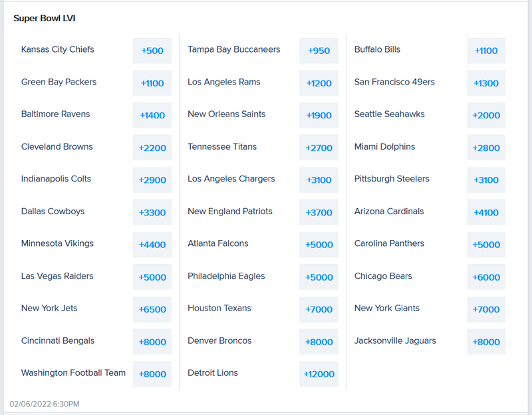Select Cleveland Browns +2200 odds
Image resolution: width=532 pixels, height=415 pixels.
coord(152,148)
